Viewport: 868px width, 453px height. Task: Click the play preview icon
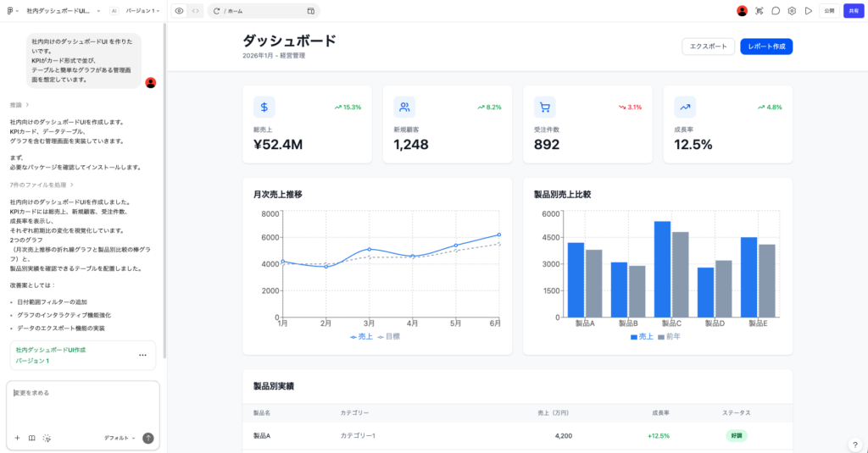click(x=809, y=11)
